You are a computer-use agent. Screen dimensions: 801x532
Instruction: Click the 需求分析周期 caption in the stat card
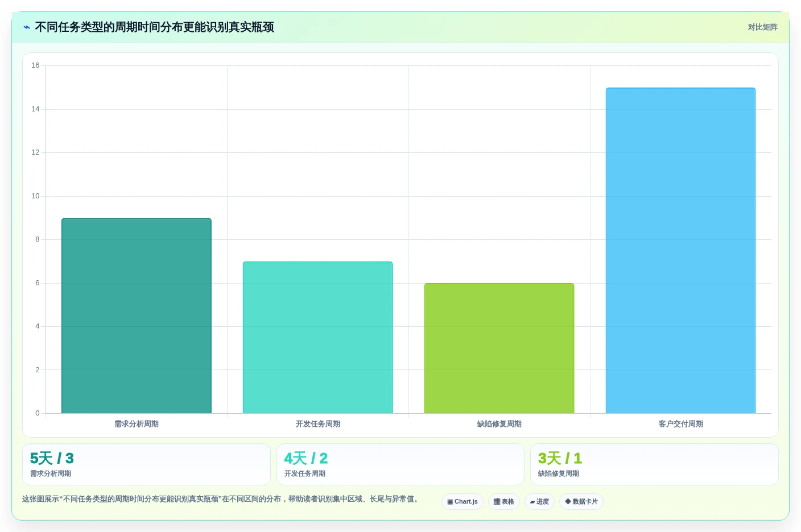click(51, 473)
